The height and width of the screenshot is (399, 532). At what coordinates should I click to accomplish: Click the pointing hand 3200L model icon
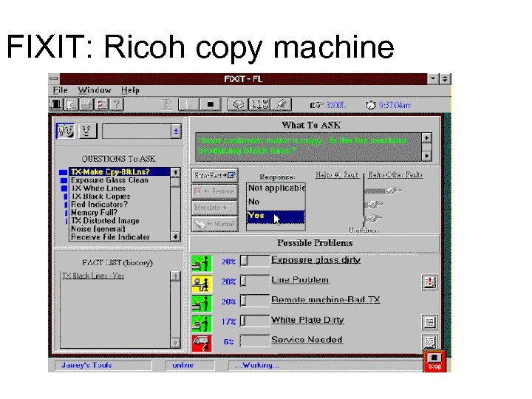click(x=316, y=105)
